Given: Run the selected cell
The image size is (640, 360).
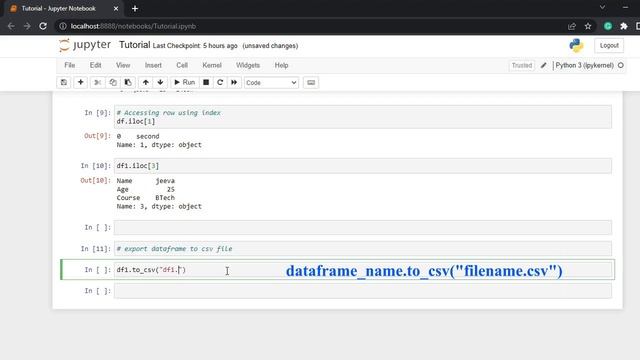Looking at the screenshot, I should (184, 82).
